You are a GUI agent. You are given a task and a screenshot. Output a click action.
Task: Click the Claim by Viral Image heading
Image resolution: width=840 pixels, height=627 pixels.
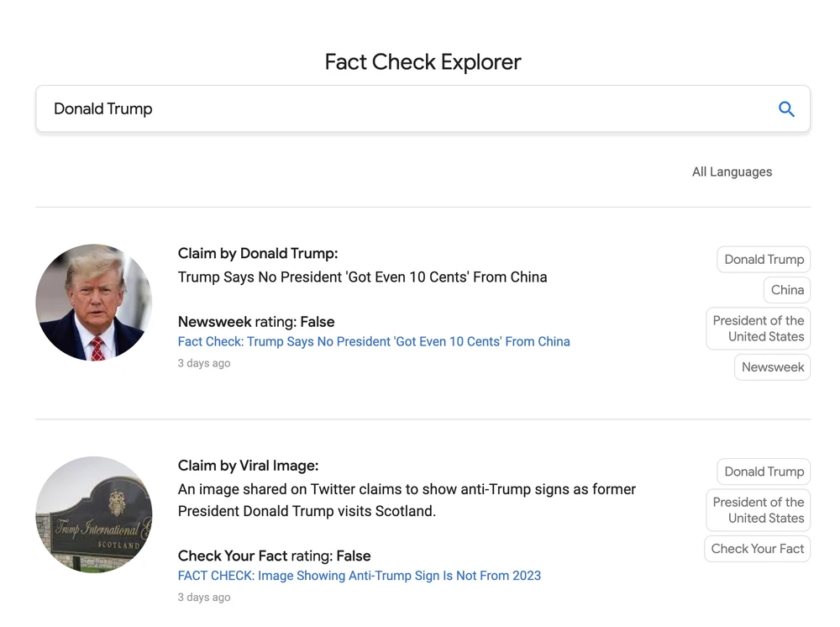247,465
